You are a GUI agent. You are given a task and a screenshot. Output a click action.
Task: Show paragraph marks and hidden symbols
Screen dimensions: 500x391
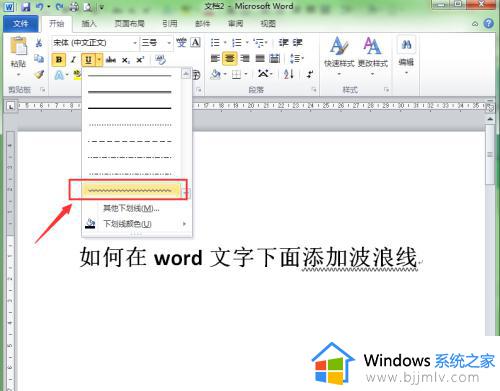tap(310, 74)
